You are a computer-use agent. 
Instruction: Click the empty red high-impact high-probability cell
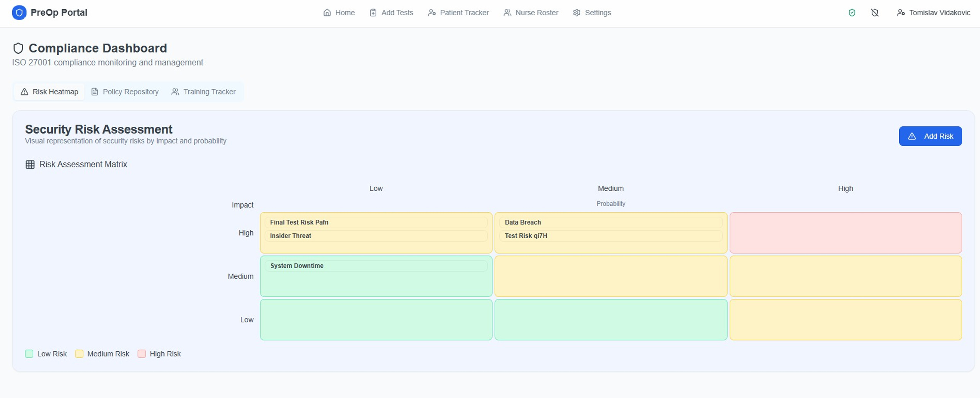click(846, 233)
